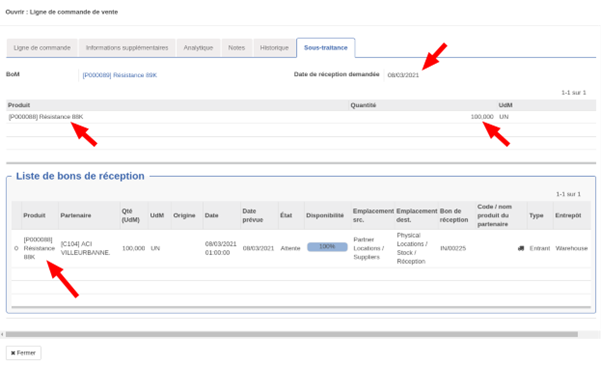Click the 1-1 sur 1 pager above BoM table
This screenshot has height=366, width=601.
pos(574,93)
